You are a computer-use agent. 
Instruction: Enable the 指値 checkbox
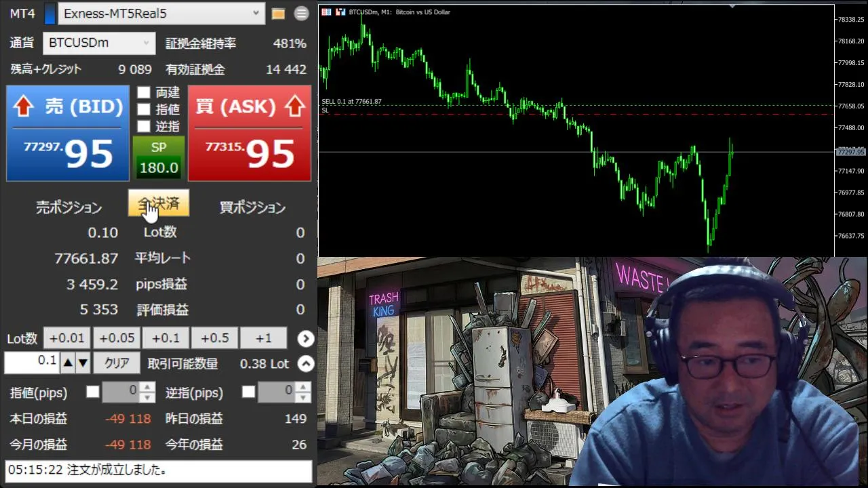click(x=144, y=109)
